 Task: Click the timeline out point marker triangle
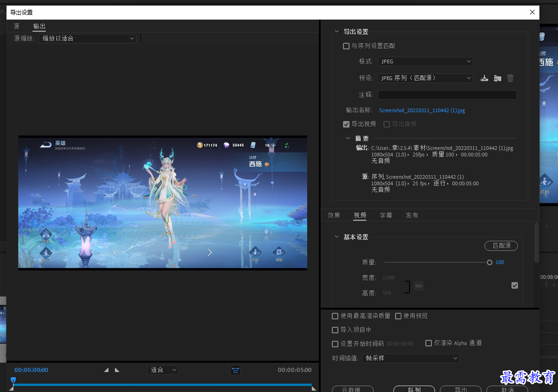click(x=314, y=389)
